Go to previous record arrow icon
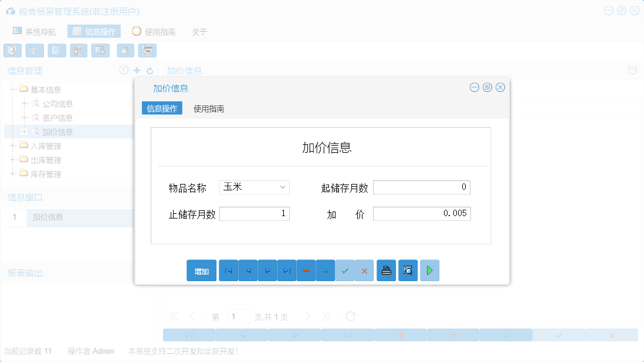The height and width of the screenshot is (362, 644). pyautogui.click(x=248, y=270)
